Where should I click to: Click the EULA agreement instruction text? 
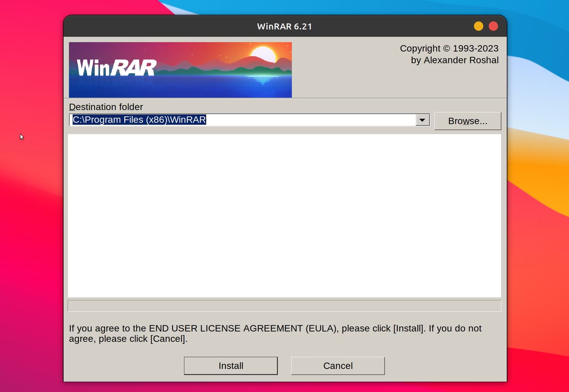275,333
